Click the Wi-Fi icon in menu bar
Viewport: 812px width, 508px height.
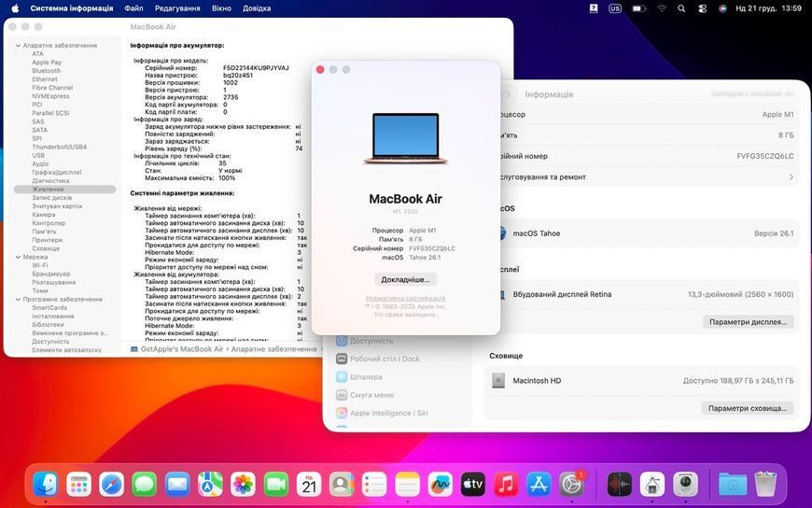(662, 8)
